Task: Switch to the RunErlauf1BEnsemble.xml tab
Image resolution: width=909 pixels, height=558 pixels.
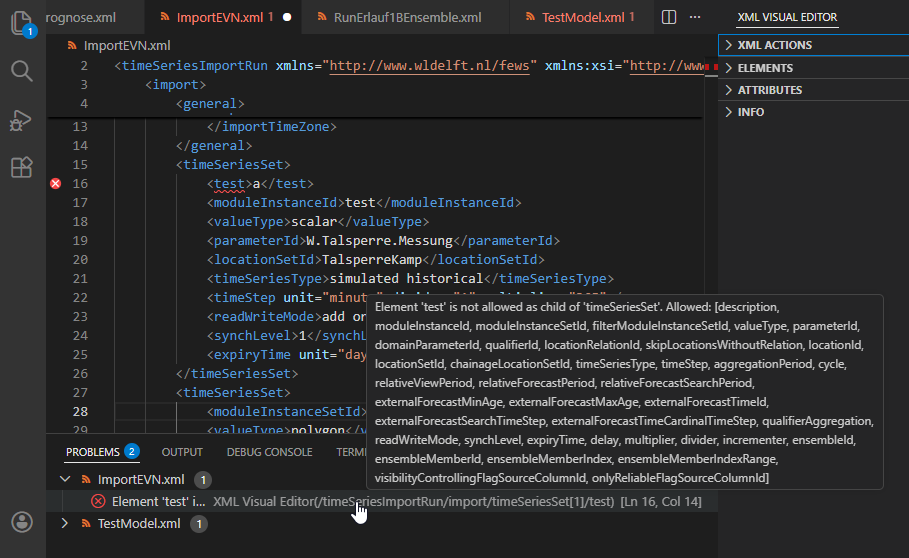Action: click(407, 17)
